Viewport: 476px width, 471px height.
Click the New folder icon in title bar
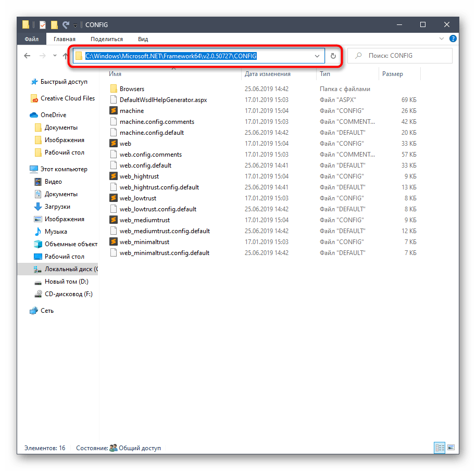tap(54, 25)
